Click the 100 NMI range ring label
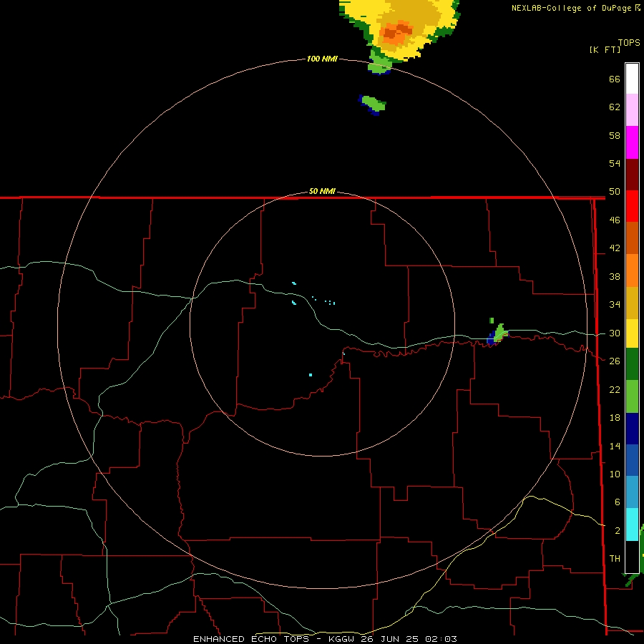This screenshot has width=644, height=644. tap(322, 59)
